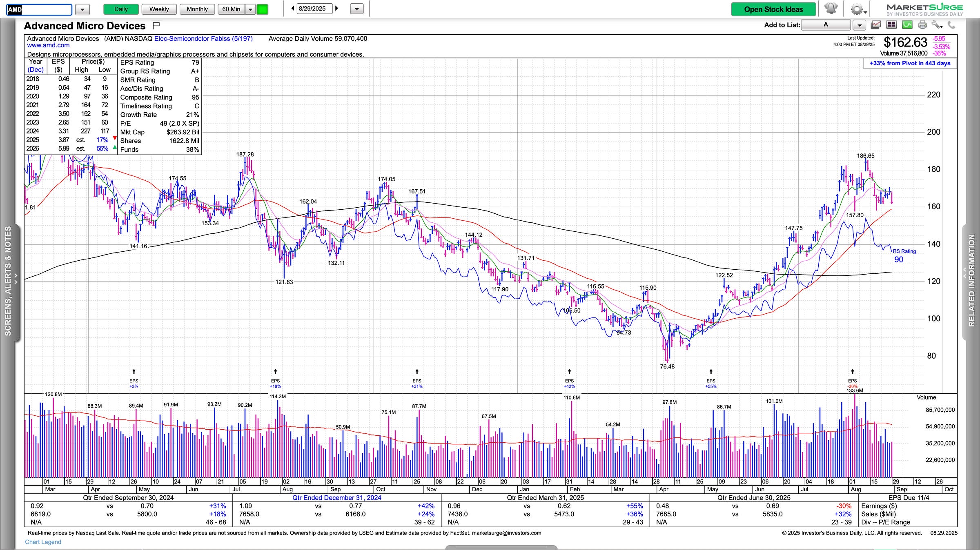Click the settings gear icon

click(x=857, y=9)
